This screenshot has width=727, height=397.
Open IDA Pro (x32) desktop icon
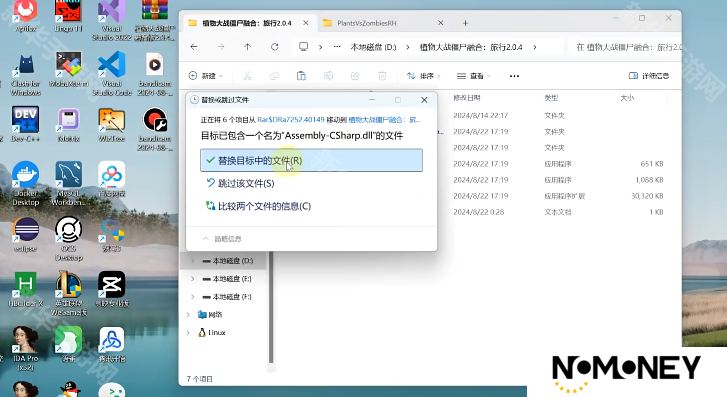click(x=26, y=348)
